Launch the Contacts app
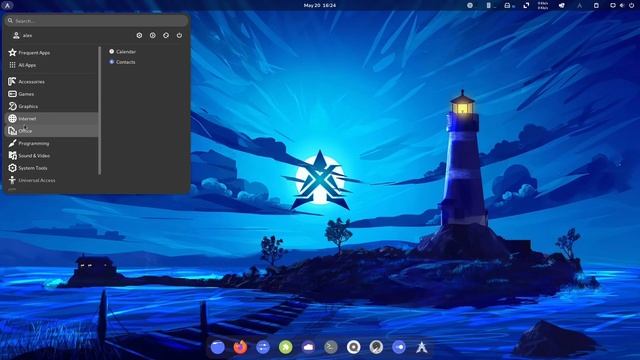 (x=122, y=62)
